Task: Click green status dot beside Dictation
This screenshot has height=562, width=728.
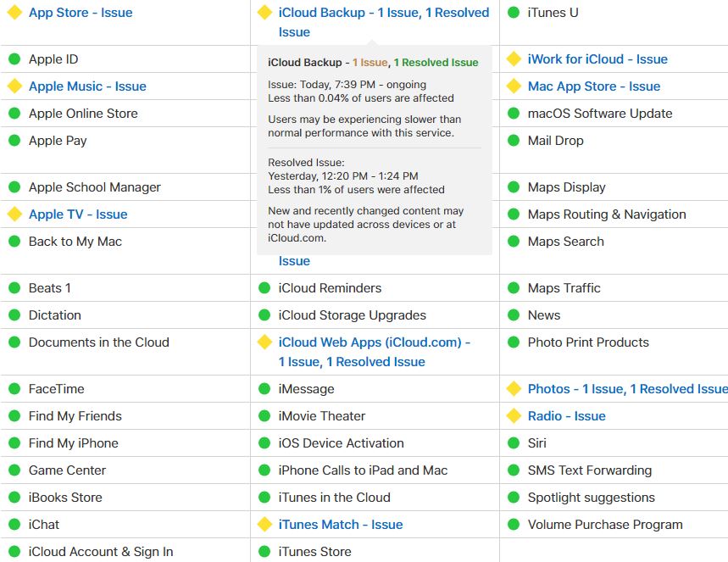Action: coord(14,315)
